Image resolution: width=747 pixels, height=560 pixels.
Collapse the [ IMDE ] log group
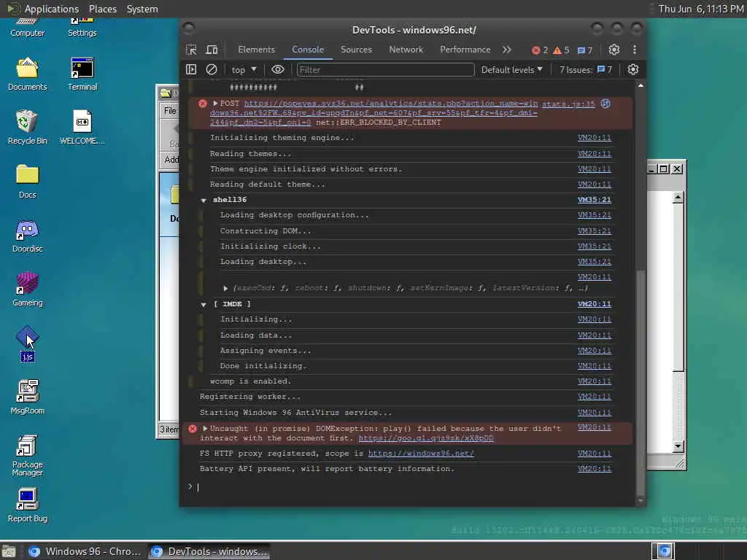pos(204,304)
